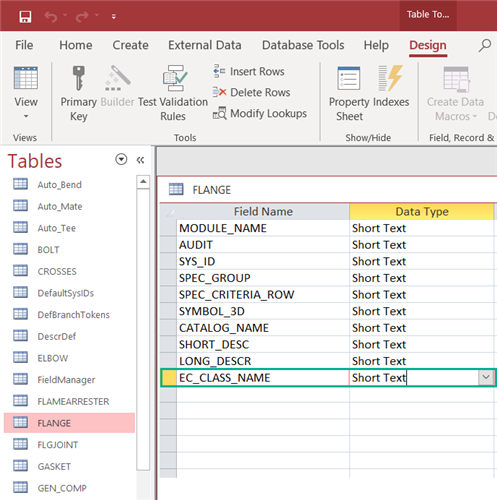Click Table Tools contextual tab label
Screen dimensions: 497x500
[x=428, y=14]
